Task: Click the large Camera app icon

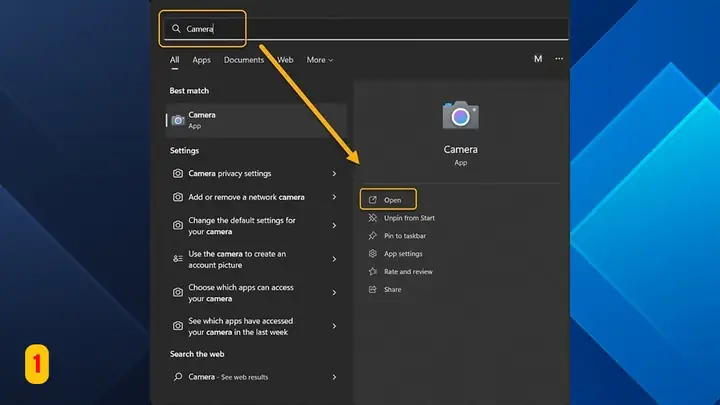Action: click(x=461, y=115)
